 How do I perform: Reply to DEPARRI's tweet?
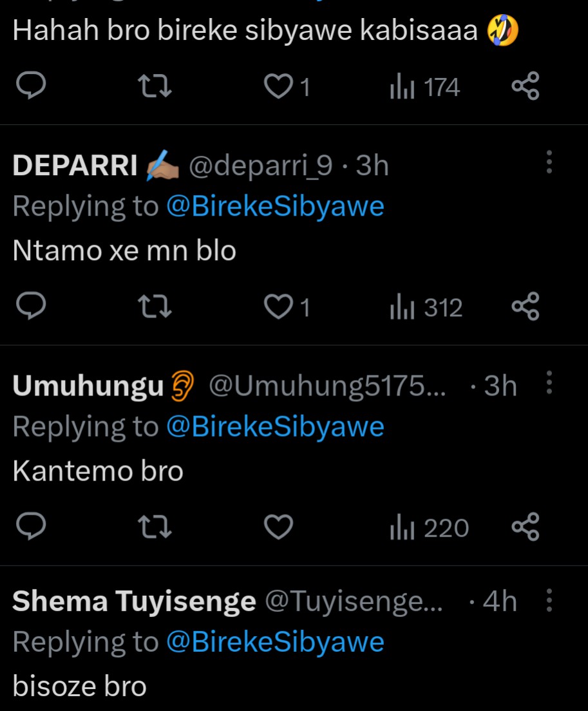click(29, 307)
